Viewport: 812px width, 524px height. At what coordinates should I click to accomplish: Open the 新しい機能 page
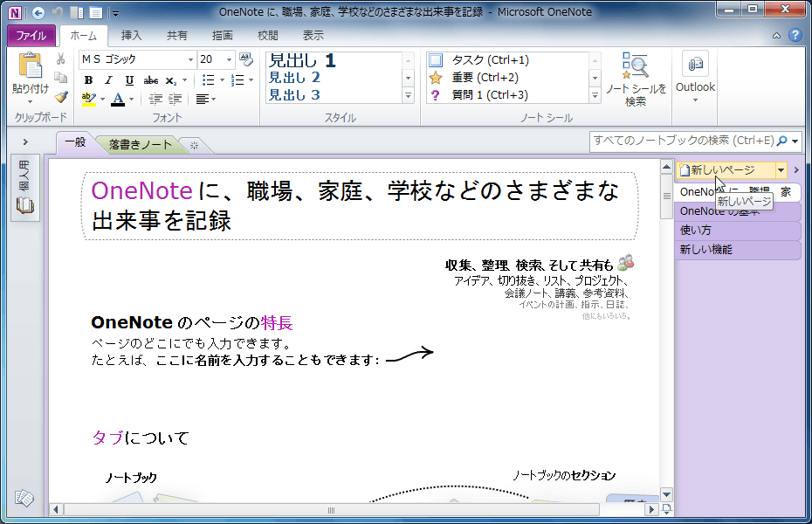tap(738, 250)
